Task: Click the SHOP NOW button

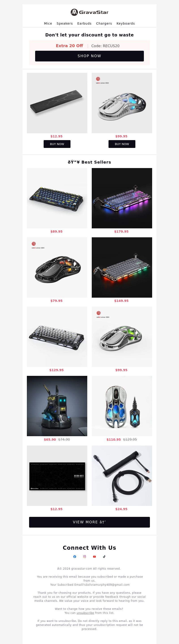Action: [89, 56]
